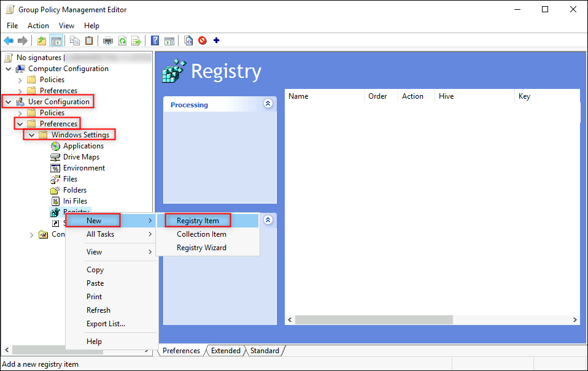Choose Registry Item from the submenu
Viewport: 588px width, 371px height.
point(208,221)
